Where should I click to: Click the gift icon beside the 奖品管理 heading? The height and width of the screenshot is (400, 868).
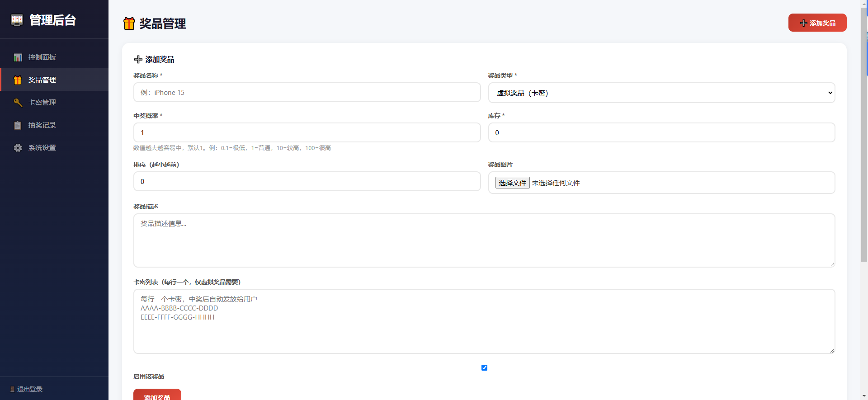click(129, 24)
